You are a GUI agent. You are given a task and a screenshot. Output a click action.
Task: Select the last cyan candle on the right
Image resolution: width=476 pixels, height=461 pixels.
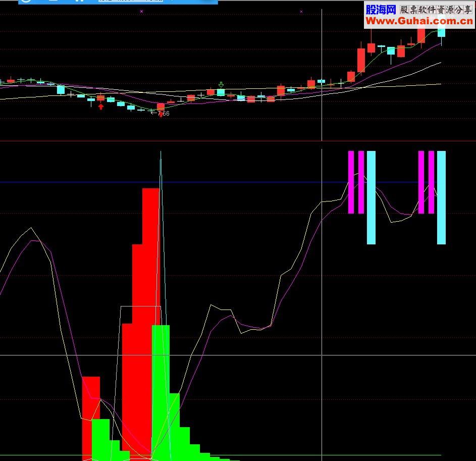(441, 32)
